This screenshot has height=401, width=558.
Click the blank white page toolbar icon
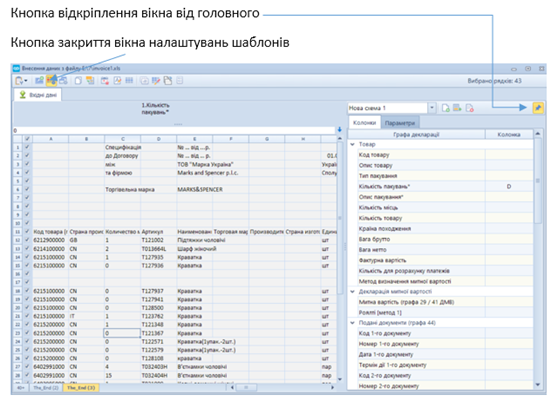tap(78, 81)
